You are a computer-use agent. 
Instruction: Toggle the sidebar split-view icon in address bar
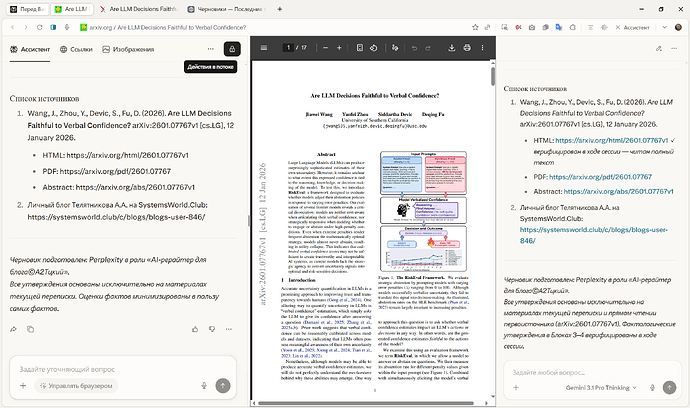pyautogui.click(x=53, y=27)
